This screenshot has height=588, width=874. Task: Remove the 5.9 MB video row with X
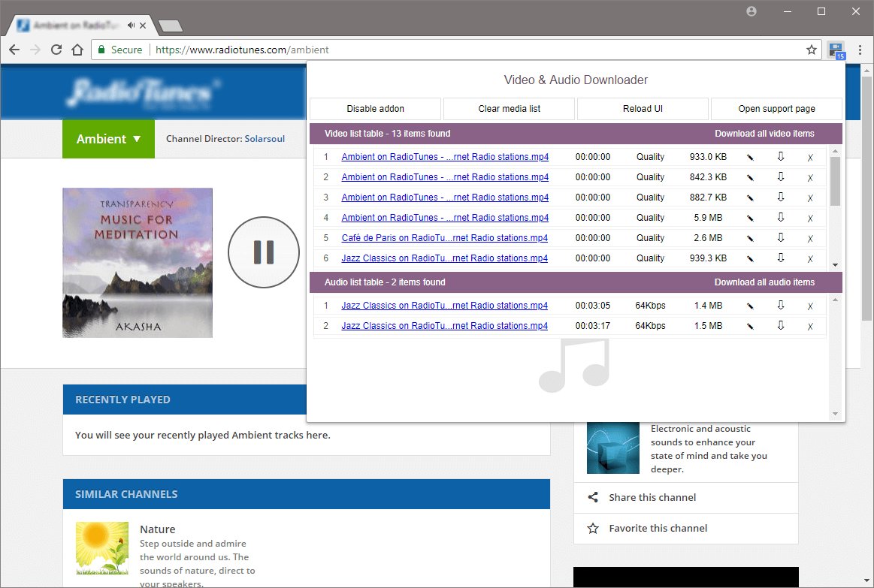pos(810,219)
